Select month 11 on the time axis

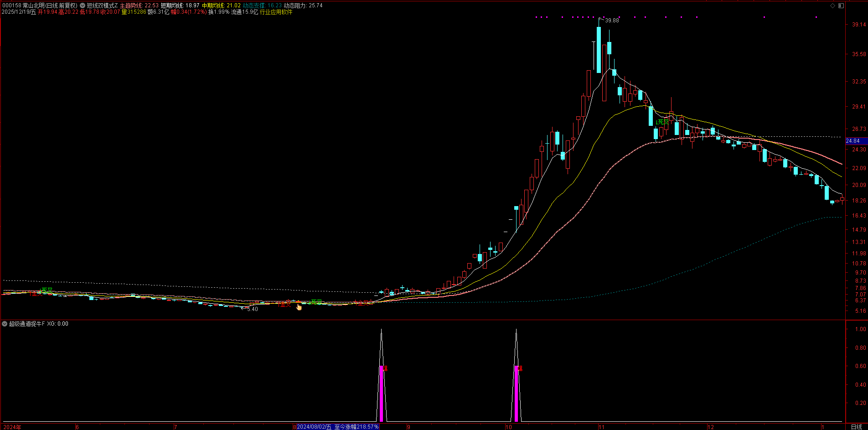[601, 427]
